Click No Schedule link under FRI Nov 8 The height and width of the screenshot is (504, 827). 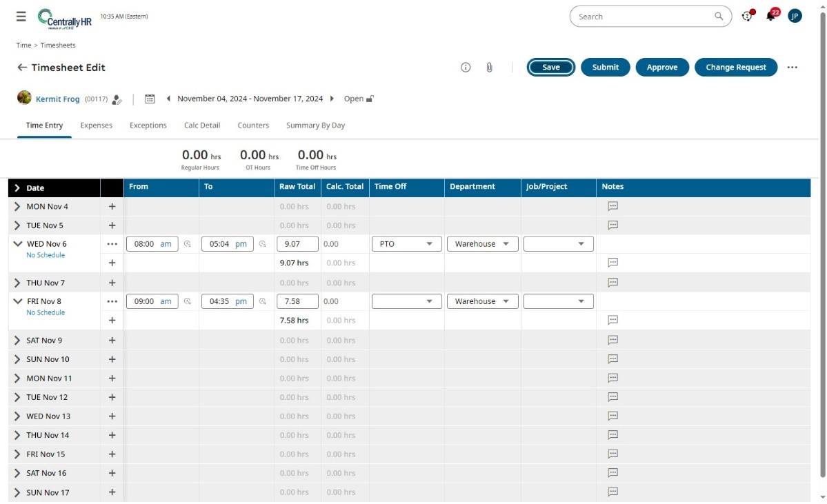[x=46, y=312]
